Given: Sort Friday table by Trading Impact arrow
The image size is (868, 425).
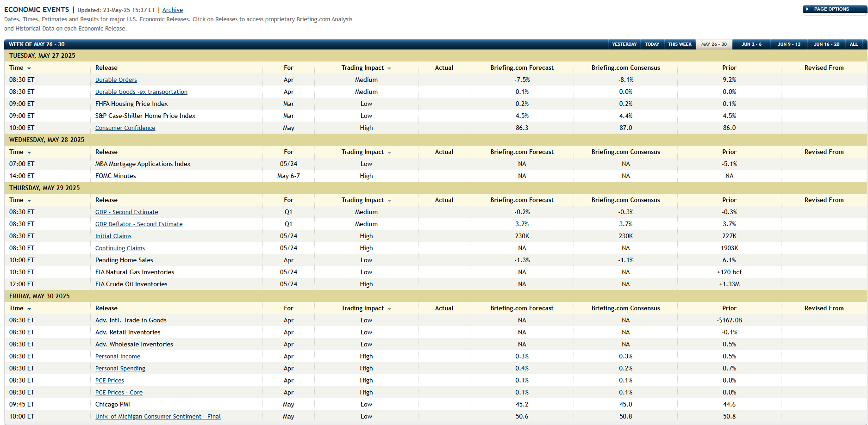Looking at the screenshot, I should [389, 309].
